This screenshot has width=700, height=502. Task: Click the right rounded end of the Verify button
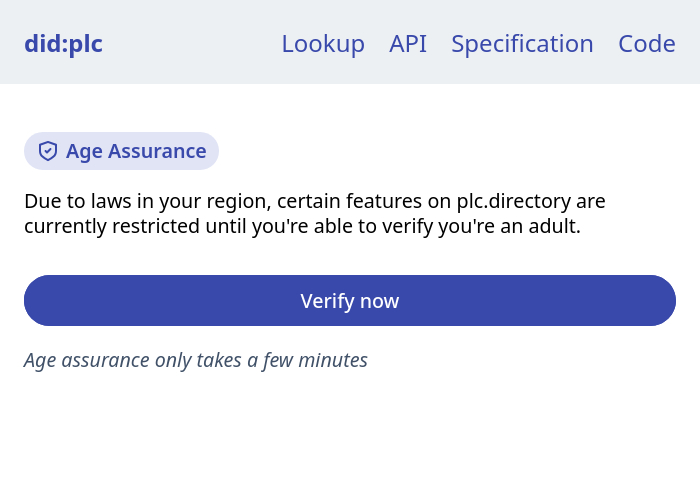[x=660, y=301]
